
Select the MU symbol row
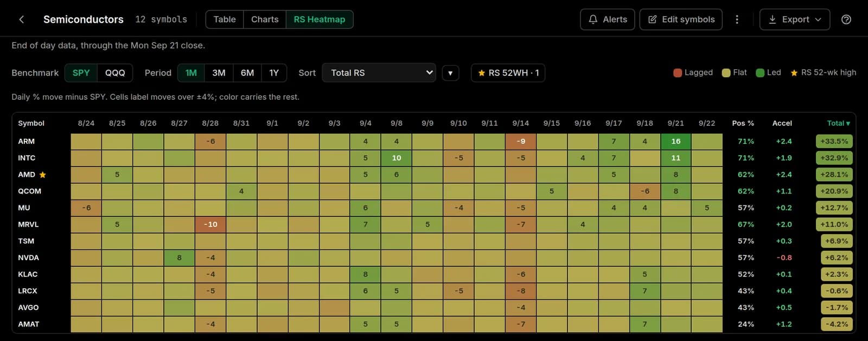(x=434, y=208)
